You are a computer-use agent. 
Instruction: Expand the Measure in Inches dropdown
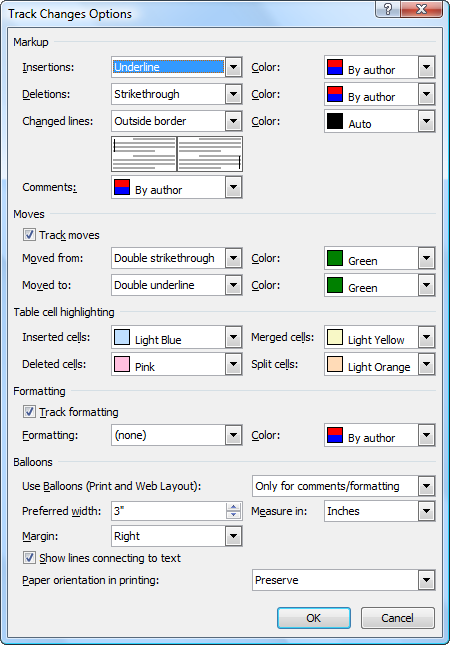point(427,511)
